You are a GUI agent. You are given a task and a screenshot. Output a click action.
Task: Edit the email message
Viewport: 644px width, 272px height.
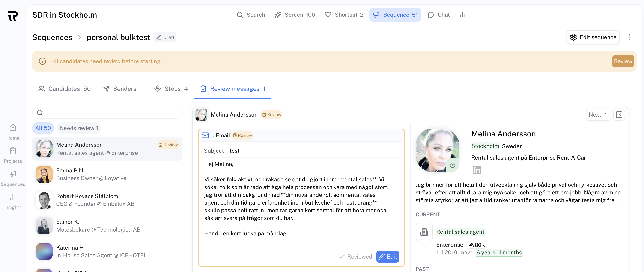coord(388,257)
